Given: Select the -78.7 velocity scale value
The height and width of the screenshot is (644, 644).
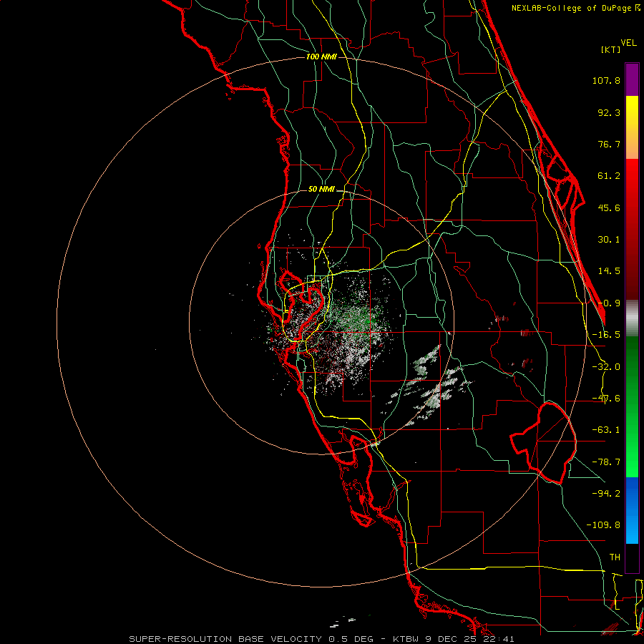Looking at the screenshot, I should coord(606,462).
